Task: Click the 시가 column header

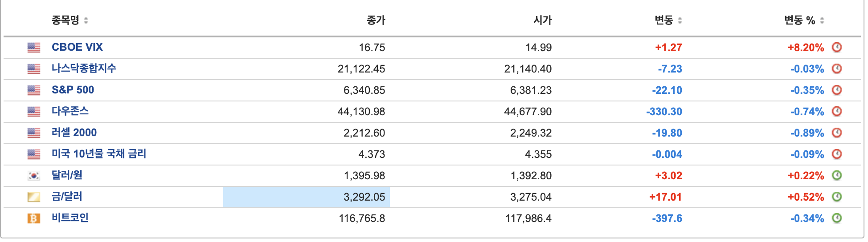Action: [x=543, y=20]
